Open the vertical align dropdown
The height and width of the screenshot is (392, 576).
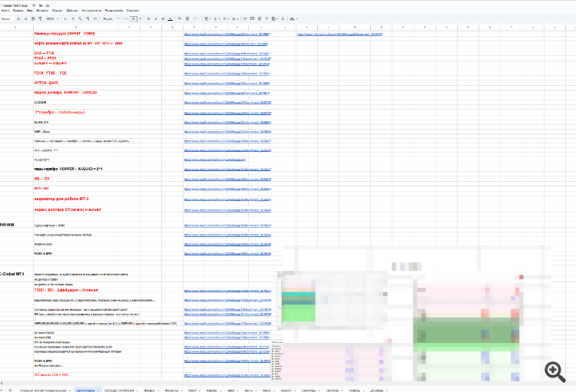(217, 18)
